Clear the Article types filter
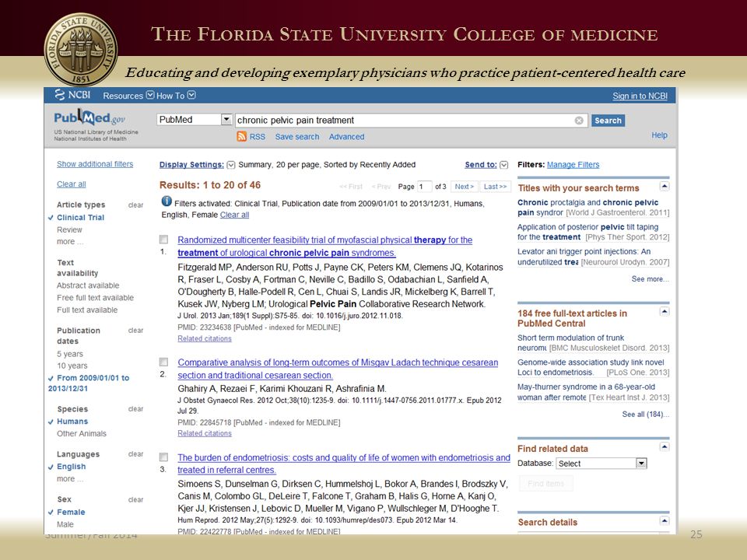The width and height of the screenshot is (747, 560). 135,205
